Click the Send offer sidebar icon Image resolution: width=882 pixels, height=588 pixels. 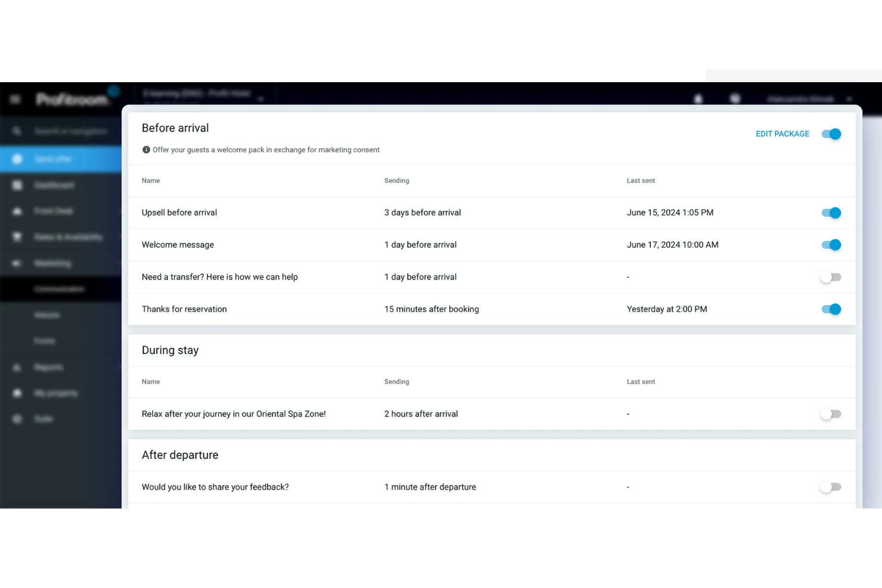pos(17,159)
